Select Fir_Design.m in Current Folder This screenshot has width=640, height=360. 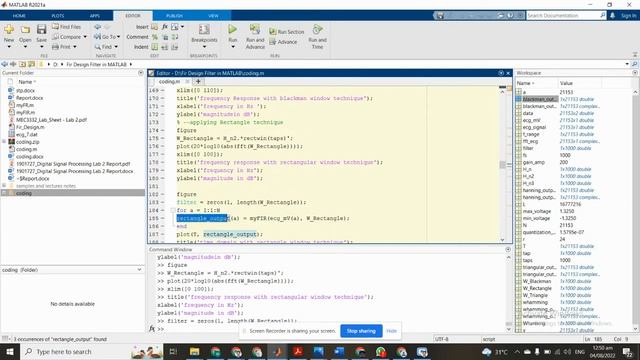(x=30, y=127)
